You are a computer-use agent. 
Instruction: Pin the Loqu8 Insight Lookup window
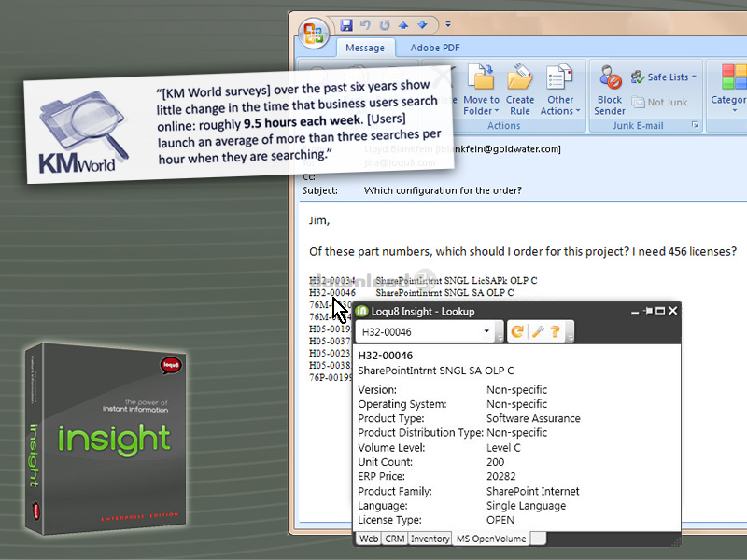[x=647, y=311]
